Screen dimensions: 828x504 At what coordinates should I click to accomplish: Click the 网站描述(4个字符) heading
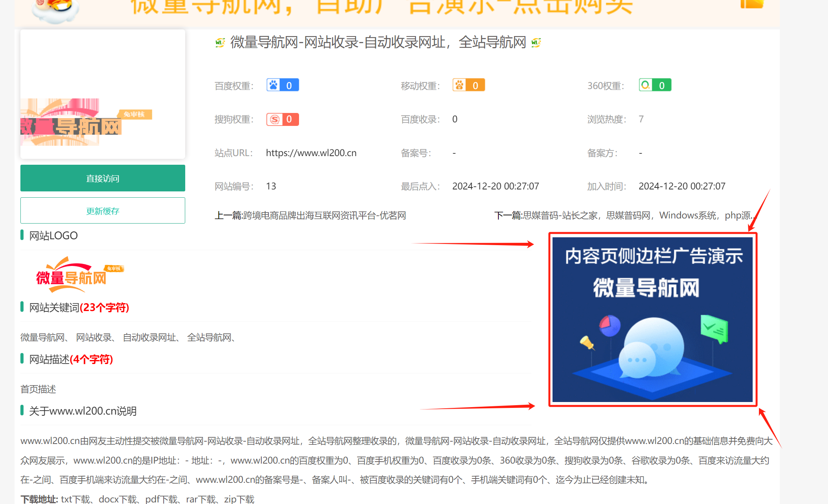(71, 359)
